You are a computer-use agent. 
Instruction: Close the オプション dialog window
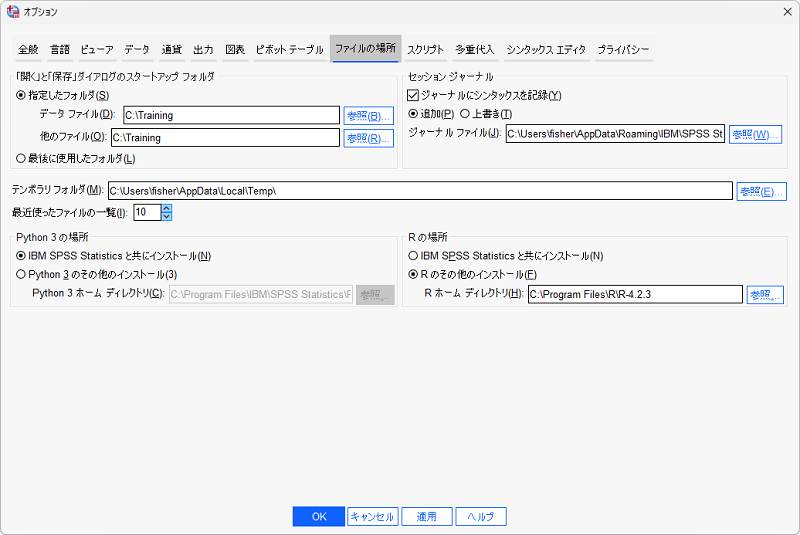pyautogui.click(x=787, y=12)
